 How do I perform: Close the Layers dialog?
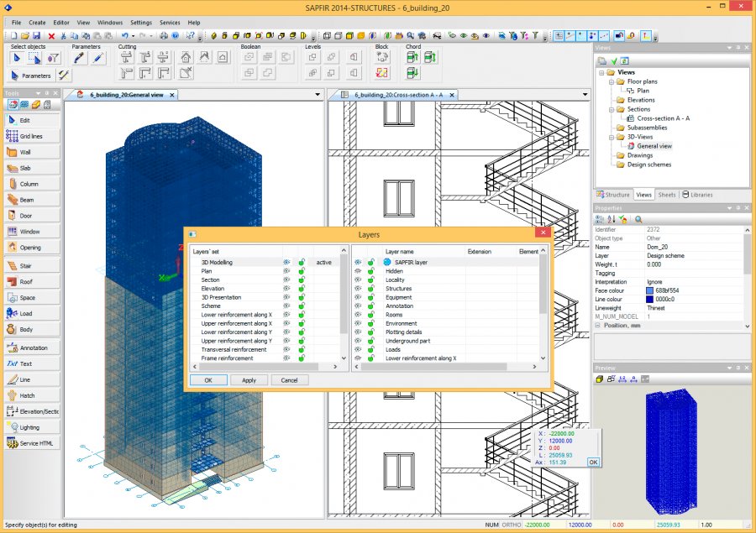pyautogui.click(x=543, y=233)
